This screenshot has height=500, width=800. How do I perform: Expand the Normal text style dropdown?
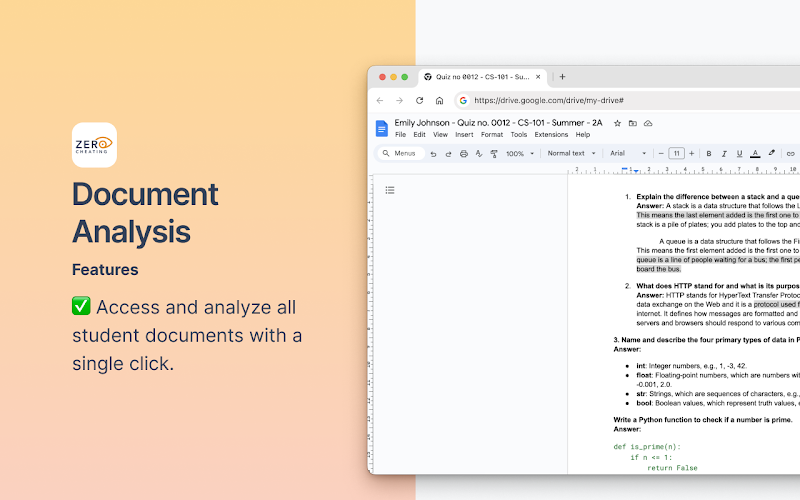(571, 154)
